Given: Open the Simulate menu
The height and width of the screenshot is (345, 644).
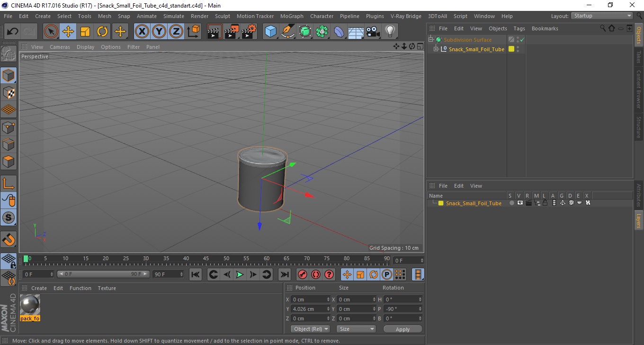Looking at the screenshot, I should (173, 16).
